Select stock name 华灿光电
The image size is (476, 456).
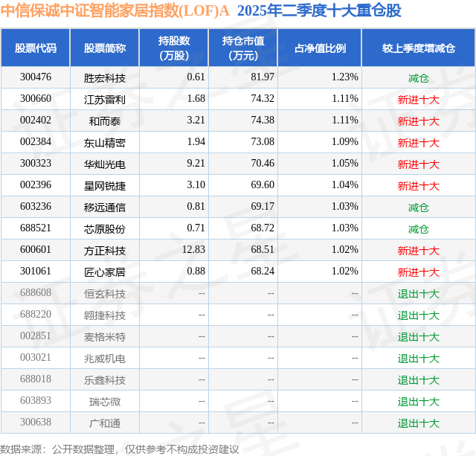coord(105,164)
